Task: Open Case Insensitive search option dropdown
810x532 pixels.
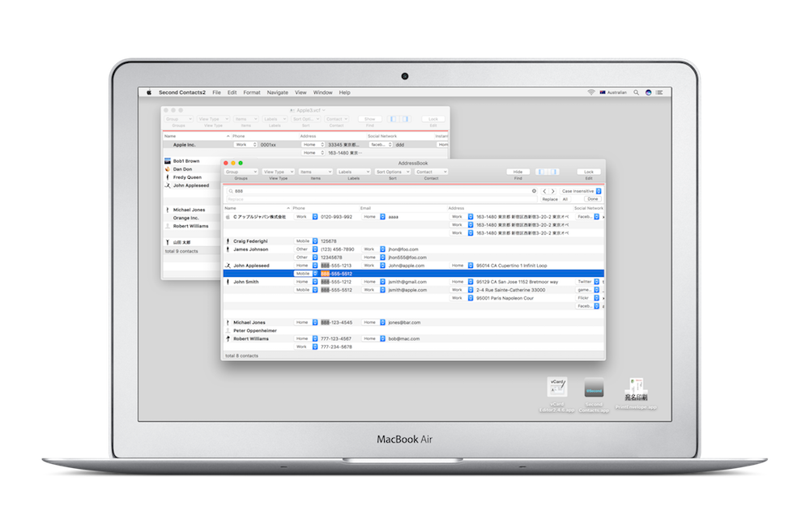Action: 581,191
